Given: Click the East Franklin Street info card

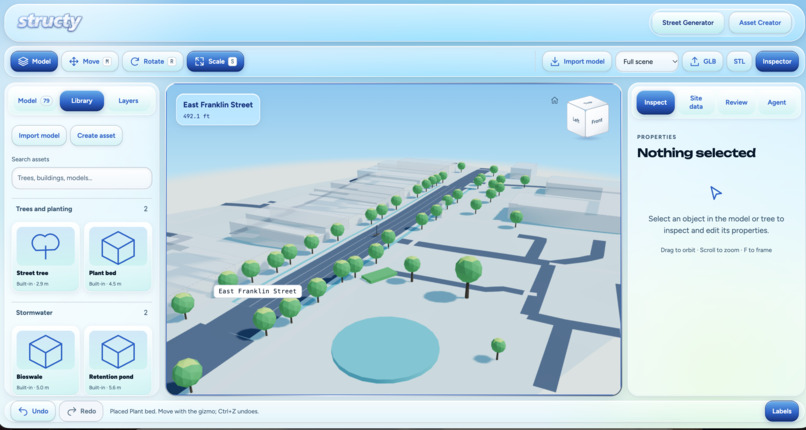Looking at the screenshot, I should pyautogui.click(x=218, y=109).
